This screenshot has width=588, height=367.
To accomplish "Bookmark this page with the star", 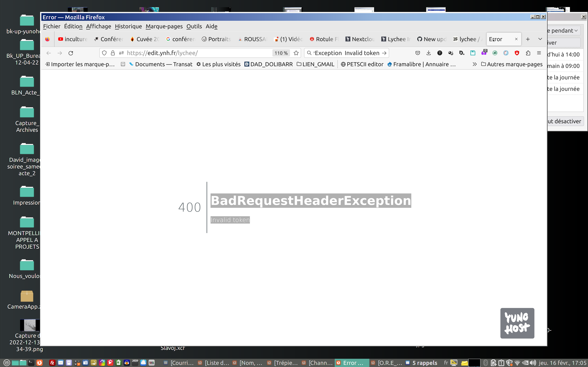I will click(x=296, y=53).
